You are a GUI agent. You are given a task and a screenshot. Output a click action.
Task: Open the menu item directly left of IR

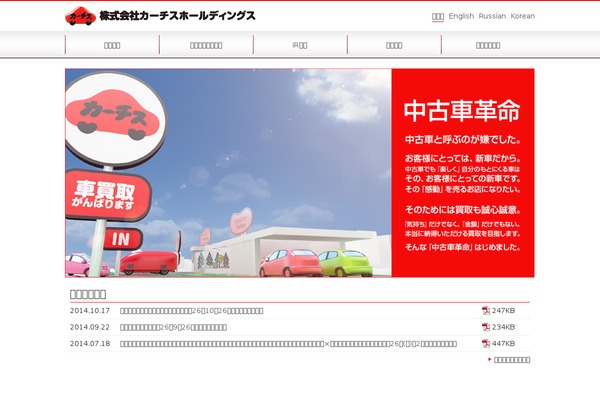point(206,45)
